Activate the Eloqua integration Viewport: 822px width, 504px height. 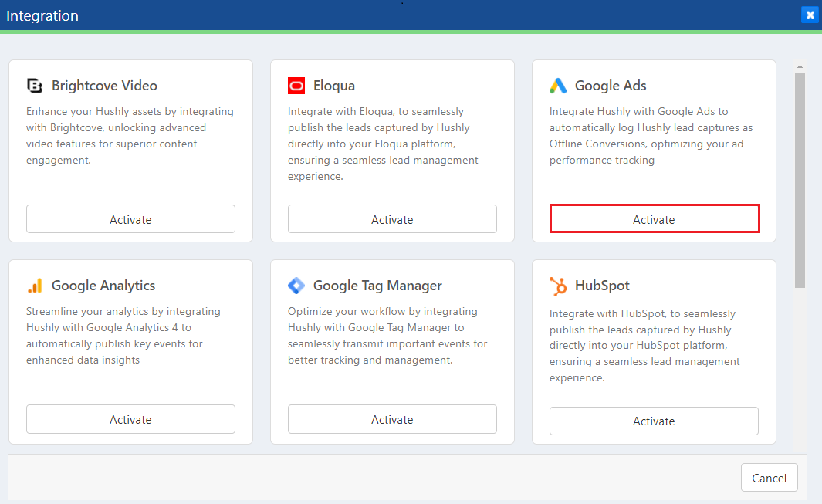(x=392, y=219)
